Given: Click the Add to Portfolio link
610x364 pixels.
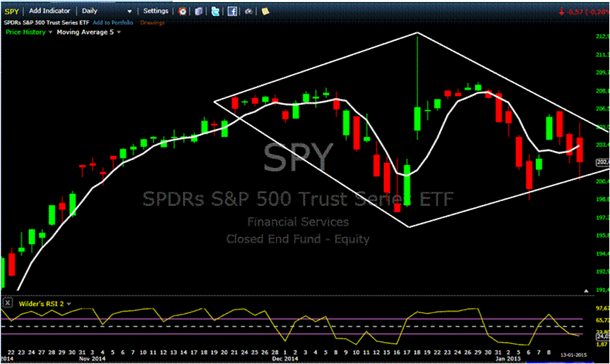Looking at the screenshot, I should pos(113,23).
